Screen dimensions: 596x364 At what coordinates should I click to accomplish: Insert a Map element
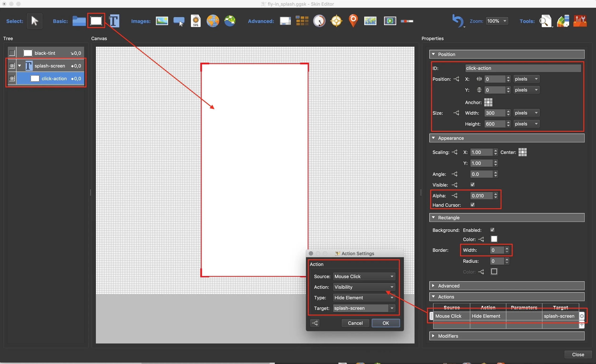(370, 21)
